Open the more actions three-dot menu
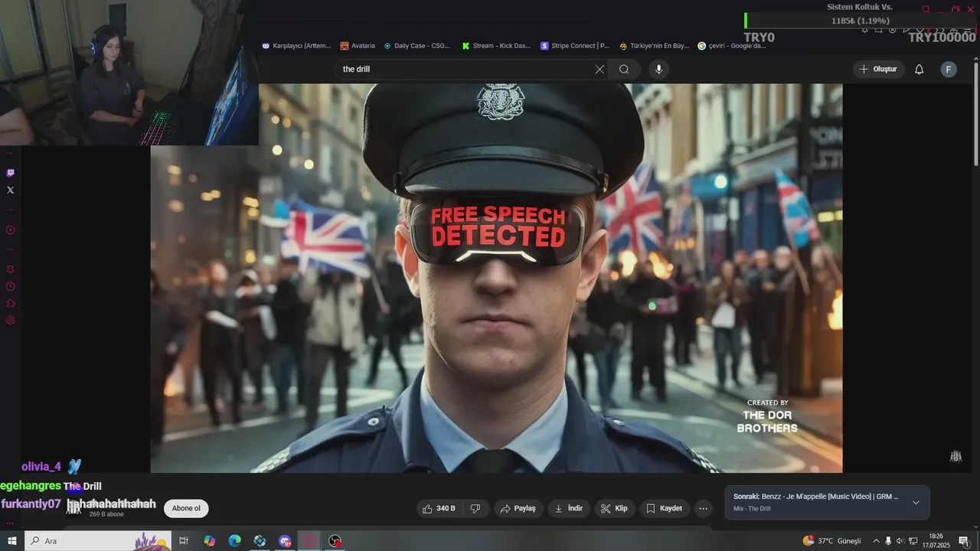 (x=703, y=508)
